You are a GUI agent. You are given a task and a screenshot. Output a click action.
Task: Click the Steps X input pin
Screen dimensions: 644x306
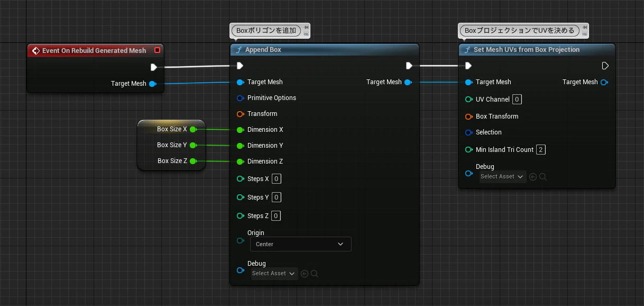pyautogui.click(x=240, y=179)
